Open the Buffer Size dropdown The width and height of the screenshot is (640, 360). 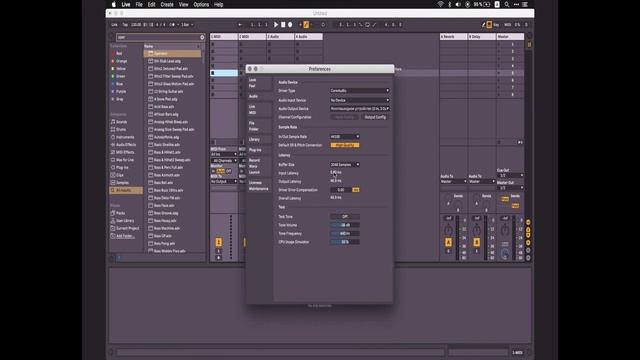[x=345, y=164]
